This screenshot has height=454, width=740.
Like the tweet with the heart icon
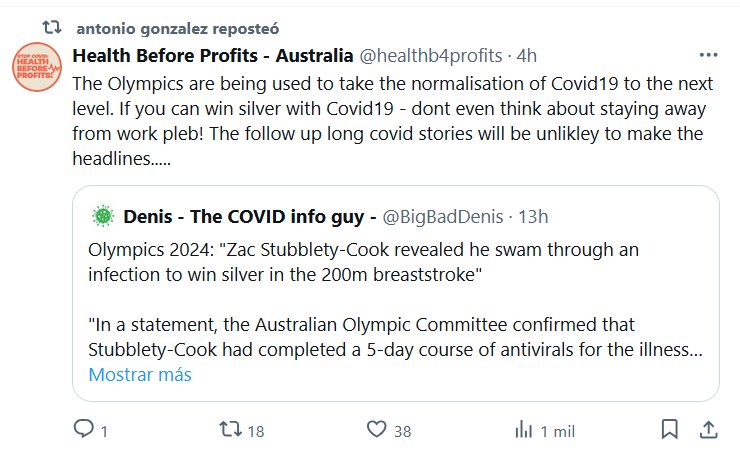[x=376, y=430]
